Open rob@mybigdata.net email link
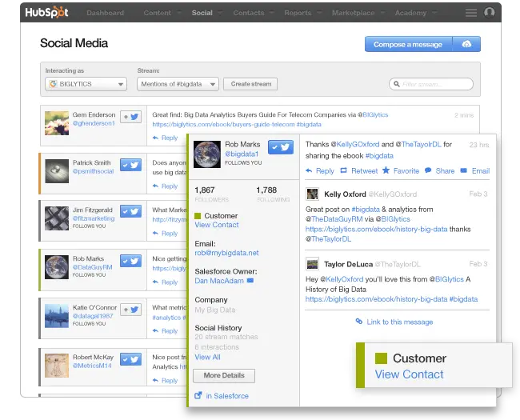 pyautogui.click(x=226, y=253)
